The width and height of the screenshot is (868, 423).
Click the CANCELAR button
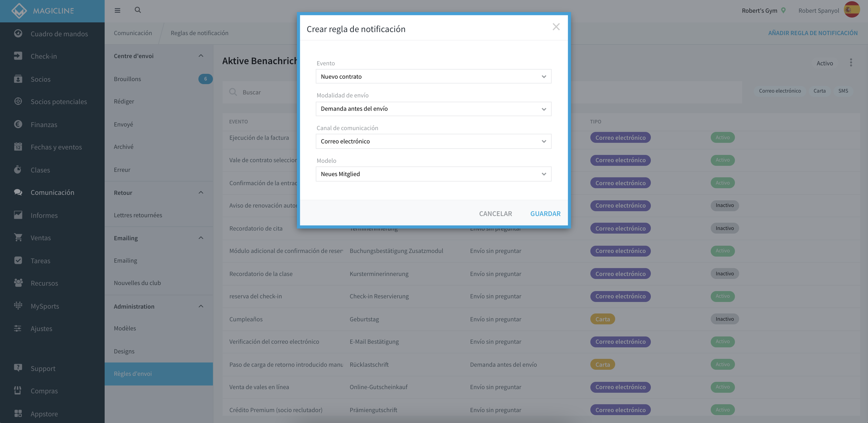[x=495, y=213]
